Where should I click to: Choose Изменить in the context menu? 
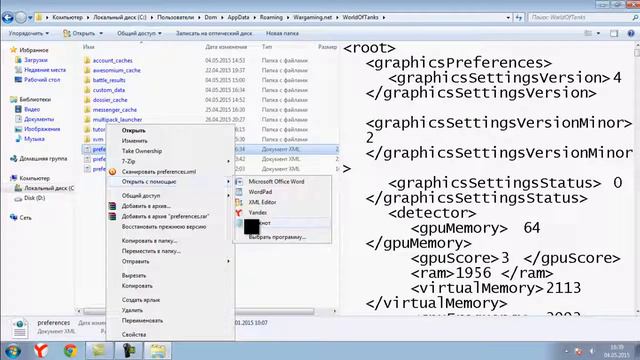[134, 141]
